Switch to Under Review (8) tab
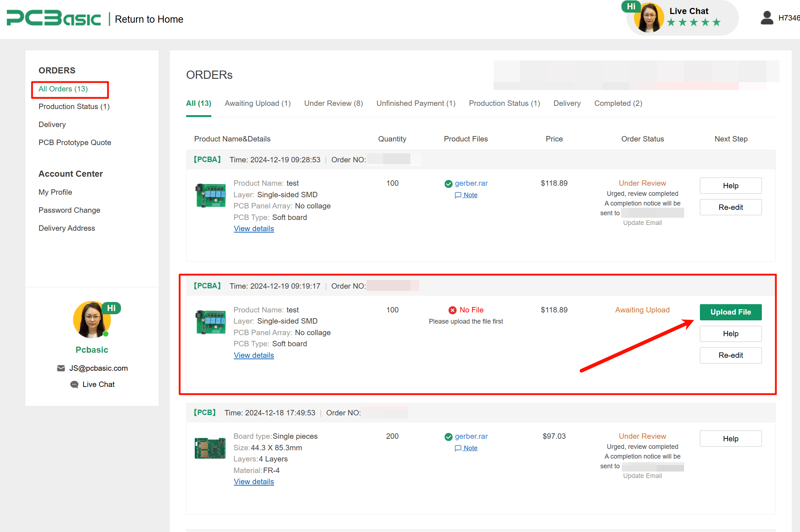The height and width of the screenshot is (532, 800). coord(333,103)
